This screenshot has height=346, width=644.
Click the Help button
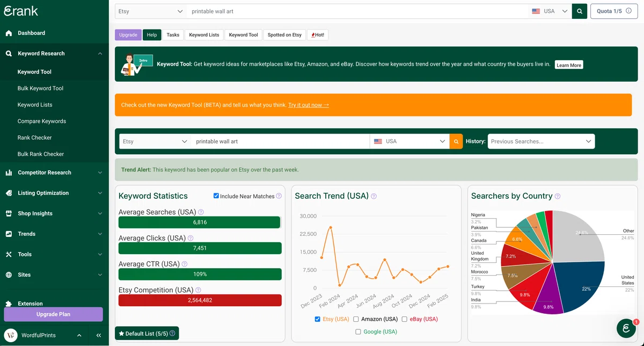152,35
